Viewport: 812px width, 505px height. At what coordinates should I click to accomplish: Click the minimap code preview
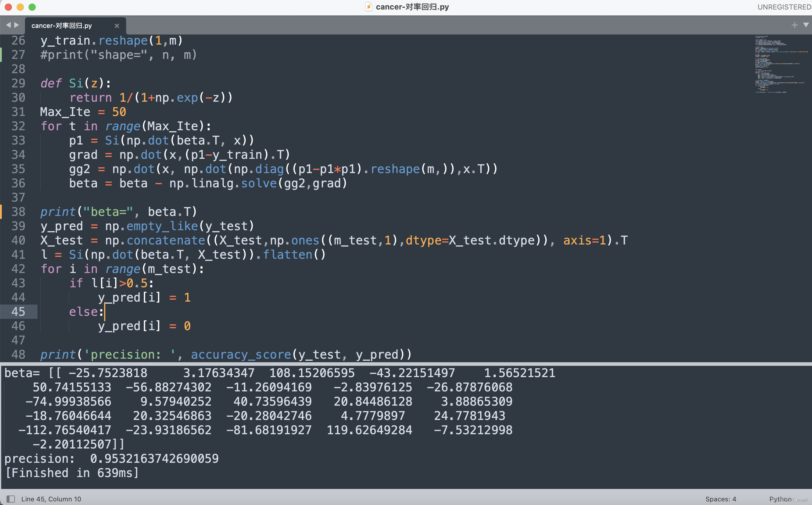pos(781,64)
